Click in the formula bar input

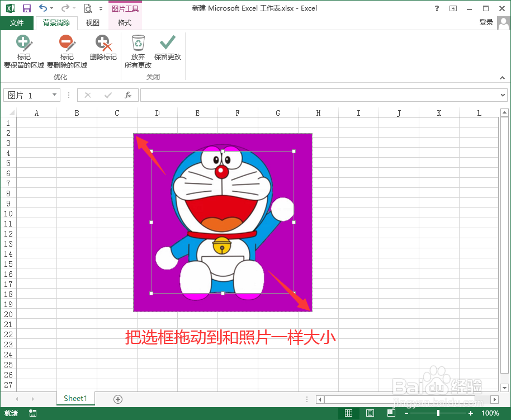(320, 95)
